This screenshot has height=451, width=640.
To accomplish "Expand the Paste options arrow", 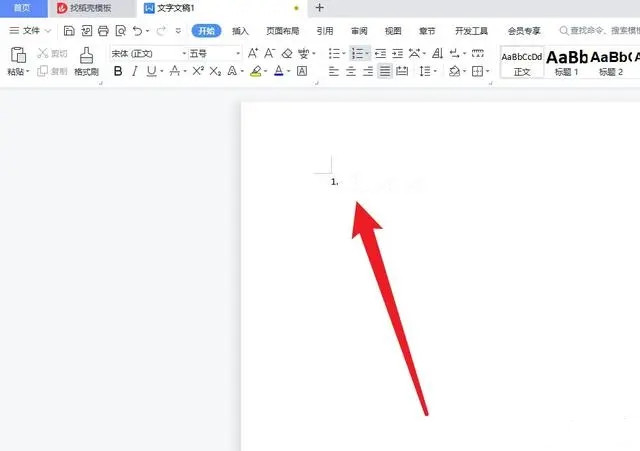I will (x=28, y=72).
